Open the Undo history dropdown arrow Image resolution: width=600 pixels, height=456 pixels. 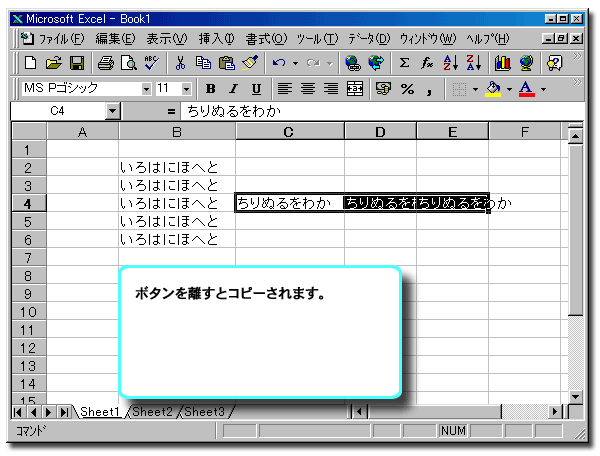point(295,63)
